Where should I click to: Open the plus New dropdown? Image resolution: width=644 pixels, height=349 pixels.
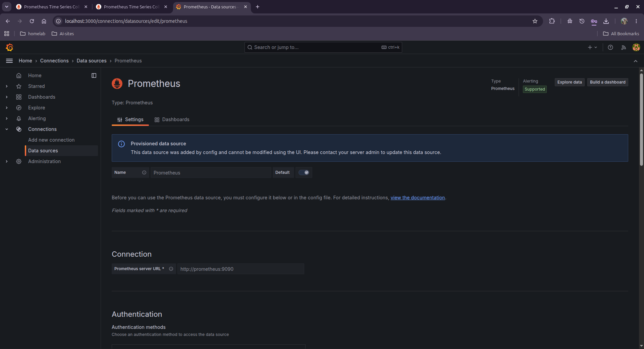click(592, 47)
